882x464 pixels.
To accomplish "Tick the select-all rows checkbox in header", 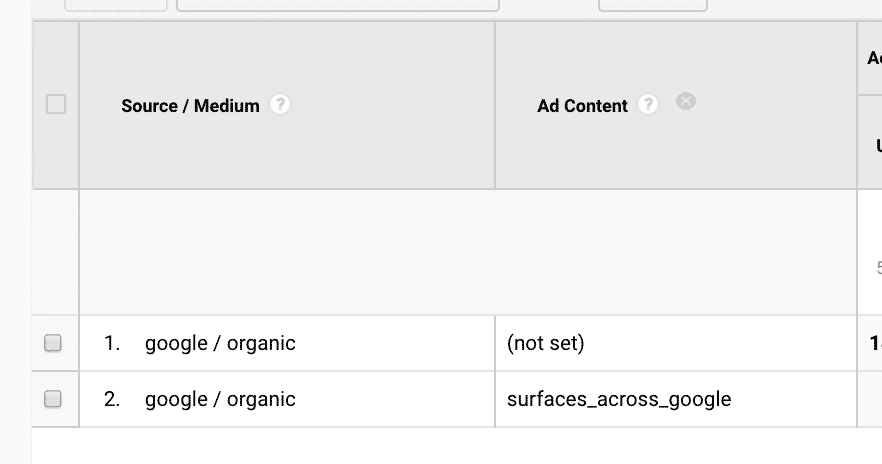I will point(56,105).
